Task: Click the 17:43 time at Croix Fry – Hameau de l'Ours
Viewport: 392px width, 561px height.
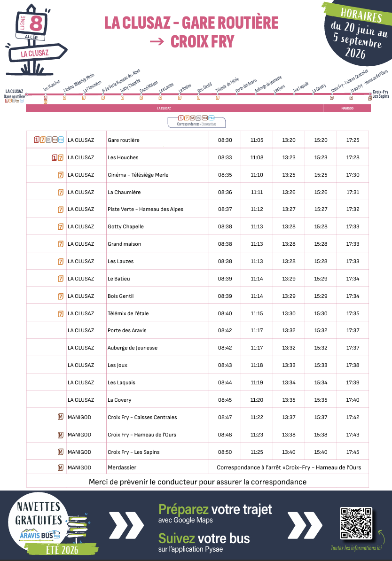Action: coord(353,435)
